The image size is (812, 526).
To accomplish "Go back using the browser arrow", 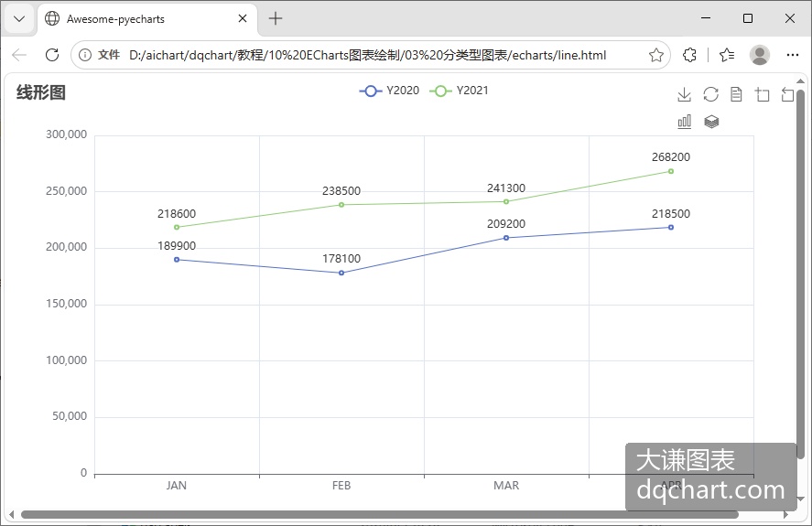I will coord(19,55).
